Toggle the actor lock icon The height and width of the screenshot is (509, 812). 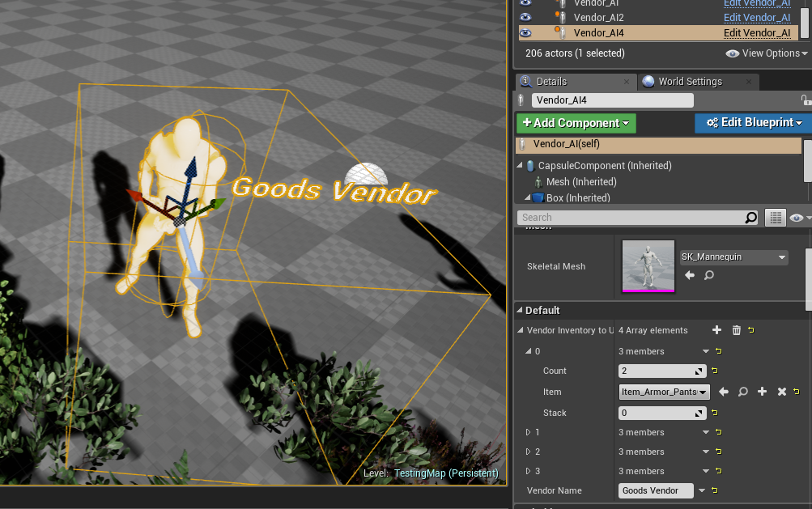(x=806, y=100)
